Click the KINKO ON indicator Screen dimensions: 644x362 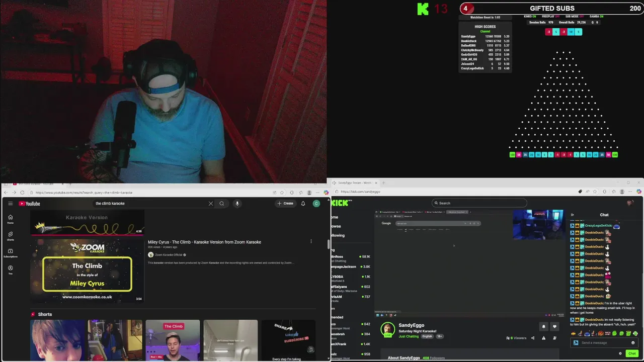click(530, 17)
